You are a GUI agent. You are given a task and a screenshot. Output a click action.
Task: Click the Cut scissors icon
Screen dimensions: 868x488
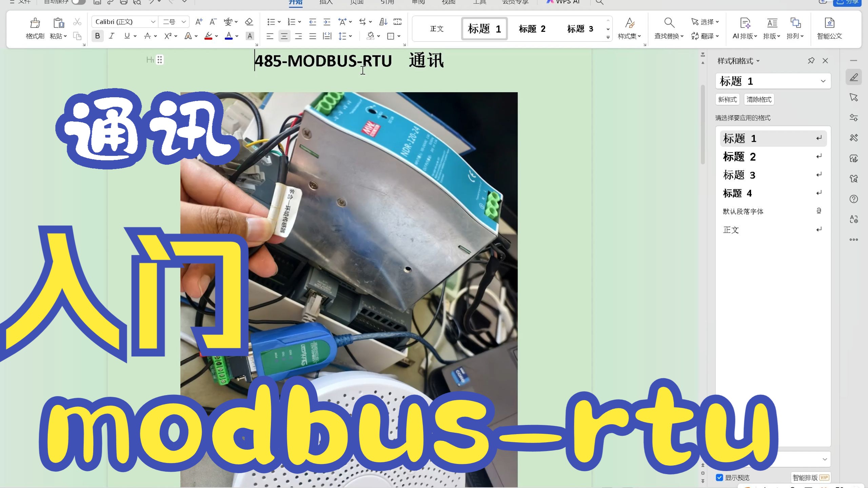coord(77,22)
